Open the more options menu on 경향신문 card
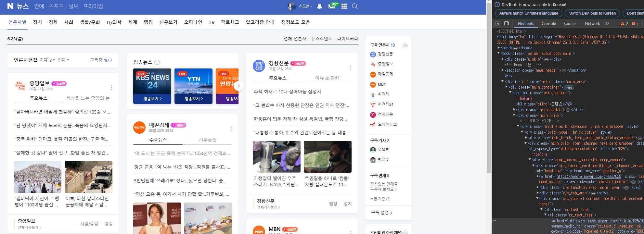 (351, 67)
